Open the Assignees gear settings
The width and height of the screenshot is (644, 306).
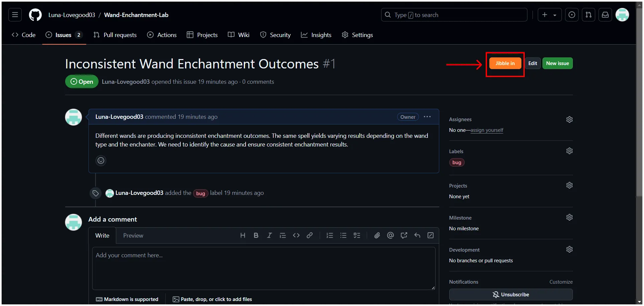coord(570,119)
